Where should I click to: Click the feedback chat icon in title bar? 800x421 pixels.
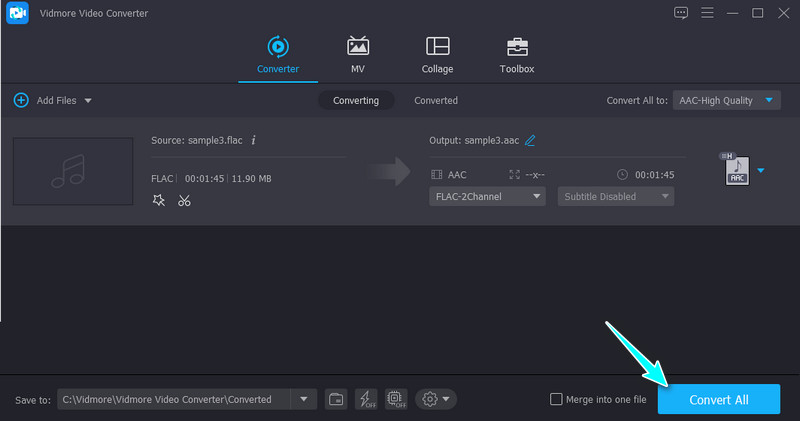681,13
